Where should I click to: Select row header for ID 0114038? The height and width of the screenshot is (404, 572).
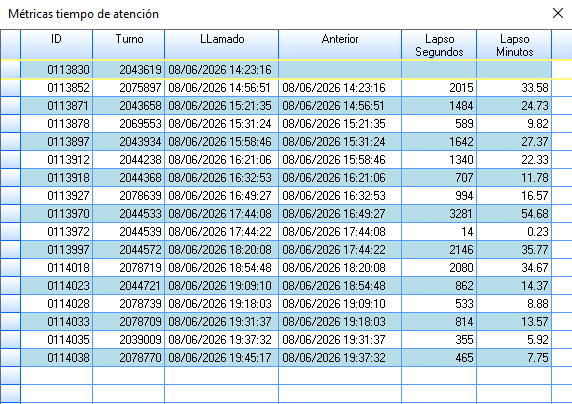pyautogui.click(x=10, y=358)
